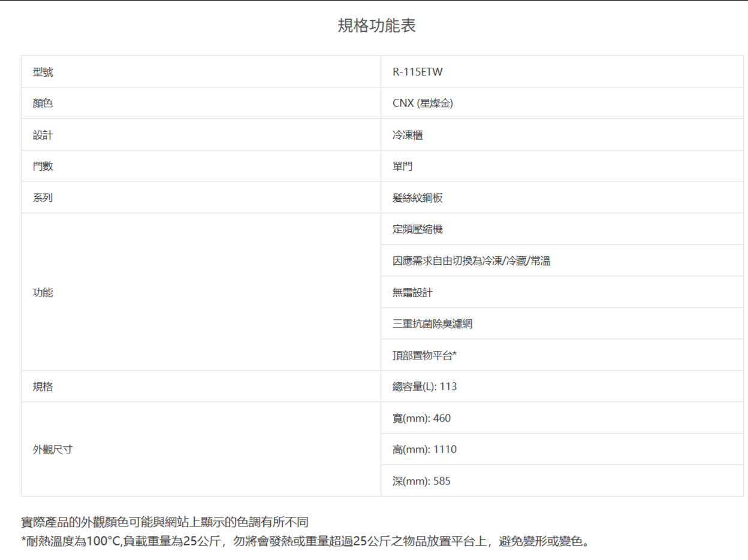748x560 pixels.
Task: Select the 冷凍/冷藏/常溫 switching feature text
Action: (x=471, y=261)
